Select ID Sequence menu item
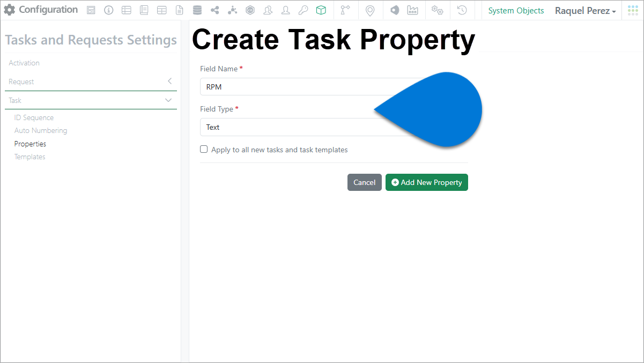Screen dimensions: 644x363 pyautogui.click(x=34, y=117)
